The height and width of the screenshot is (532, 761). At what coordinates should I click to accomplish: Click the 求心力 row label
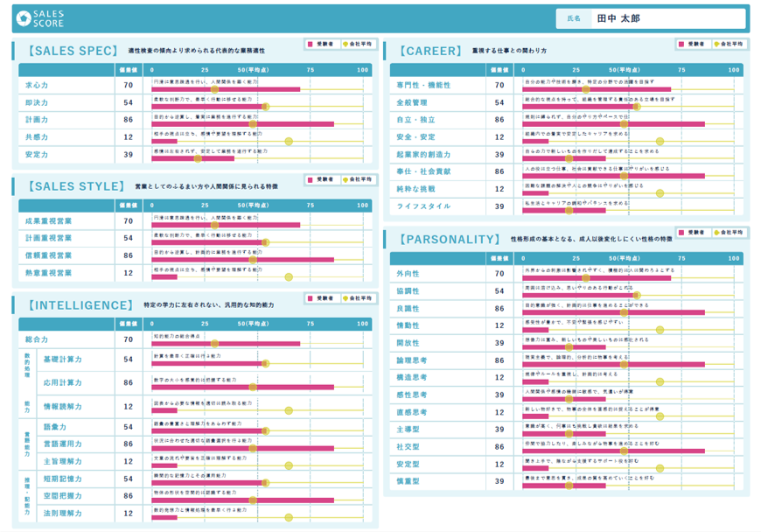pyautogui.click(x=37, y=86)
